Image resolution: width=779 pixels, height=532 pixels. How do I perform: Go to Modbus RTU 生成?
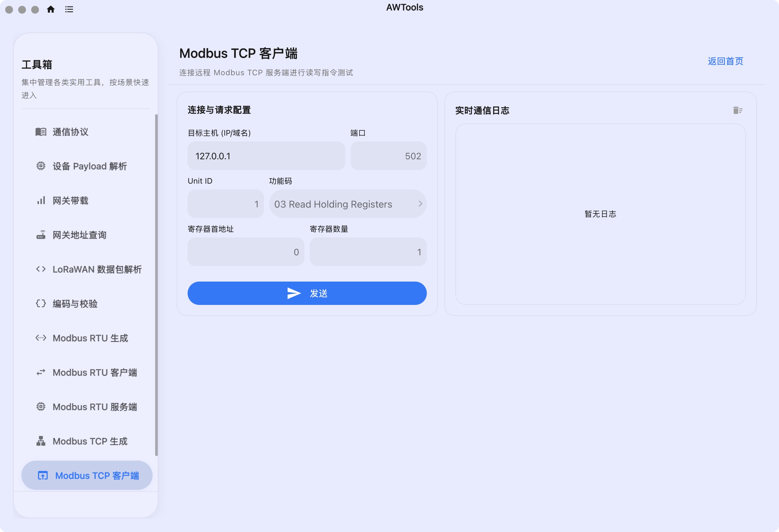point(87,338)
